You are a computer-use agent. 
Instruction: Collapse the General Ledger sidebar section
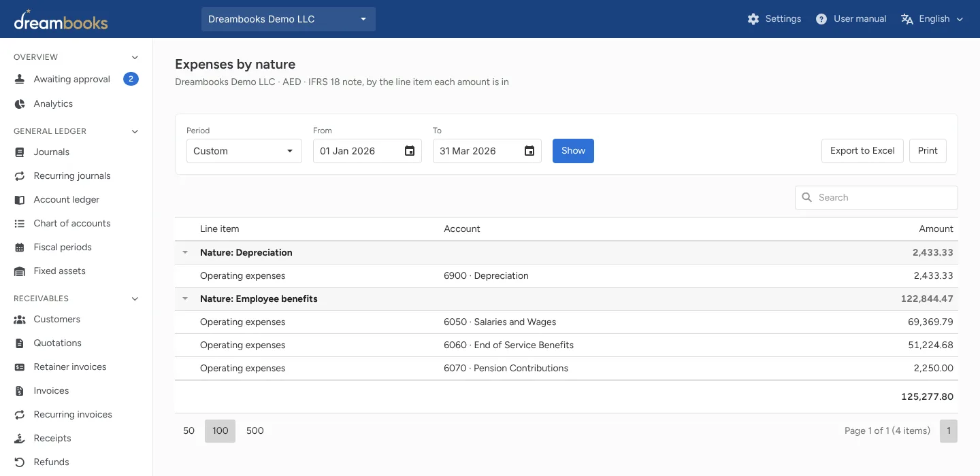[135, 131]
